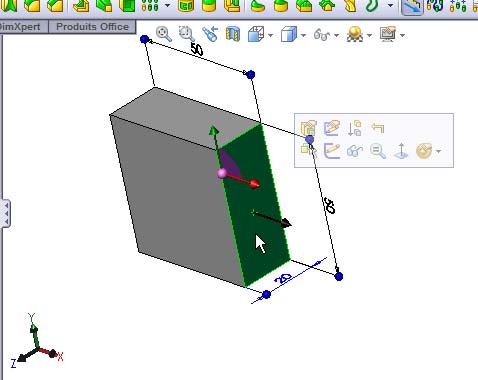This screenshot has height=380, width=478.
Task: Click the blue handle at the top-left dimension end
Action: [x=144, y=39]
